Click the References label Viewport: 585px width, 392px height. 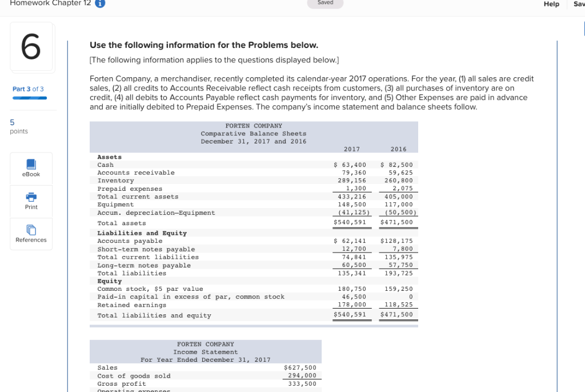tap(31, 240)
